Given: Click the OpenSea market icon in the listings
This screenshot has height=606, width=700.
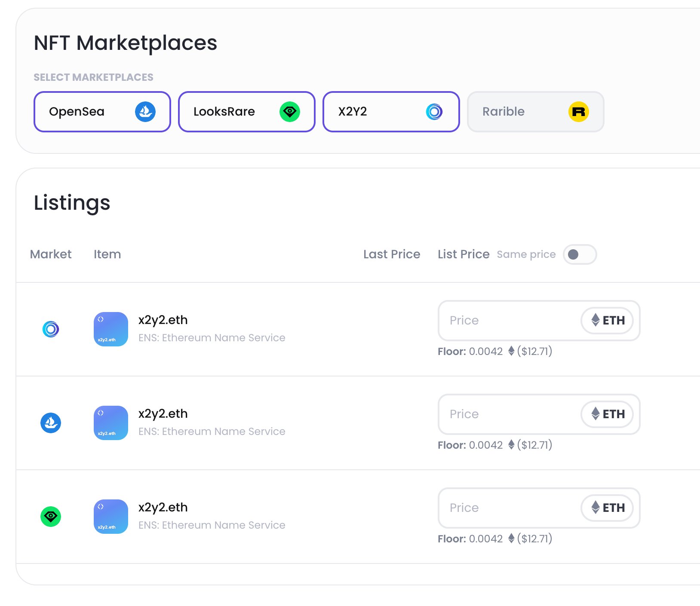Looking at the screenshot, I should point(51,423).
